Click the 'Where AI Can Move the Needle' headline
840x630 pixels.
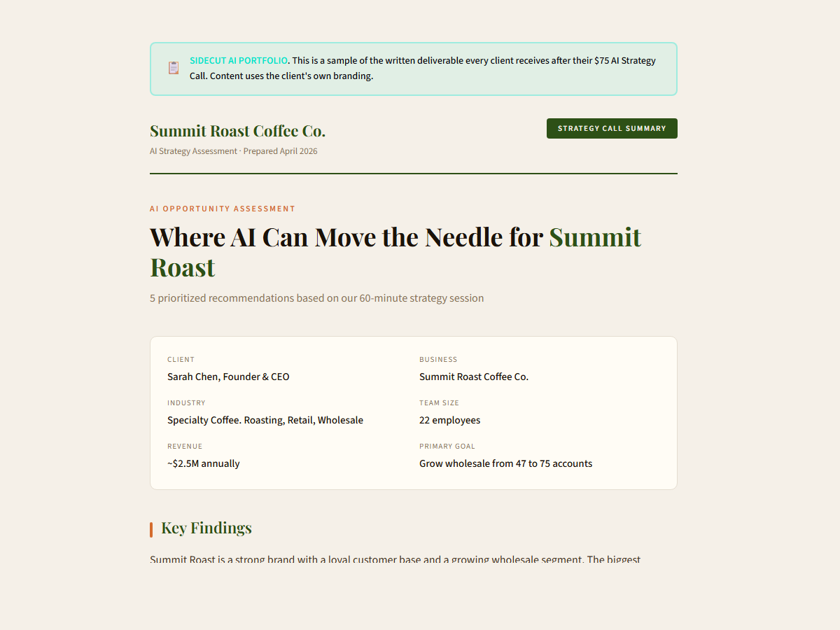(x=346, y=237)
